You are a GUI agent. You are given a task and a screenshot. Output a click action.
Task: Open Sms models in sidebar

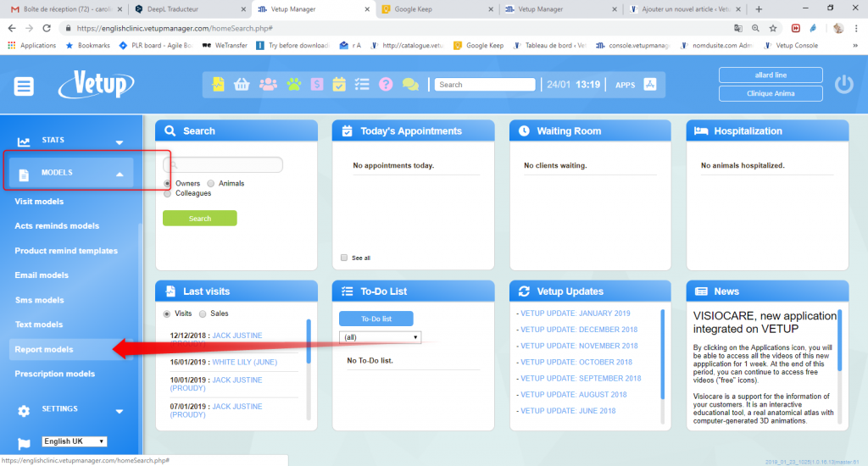point(39,300)
